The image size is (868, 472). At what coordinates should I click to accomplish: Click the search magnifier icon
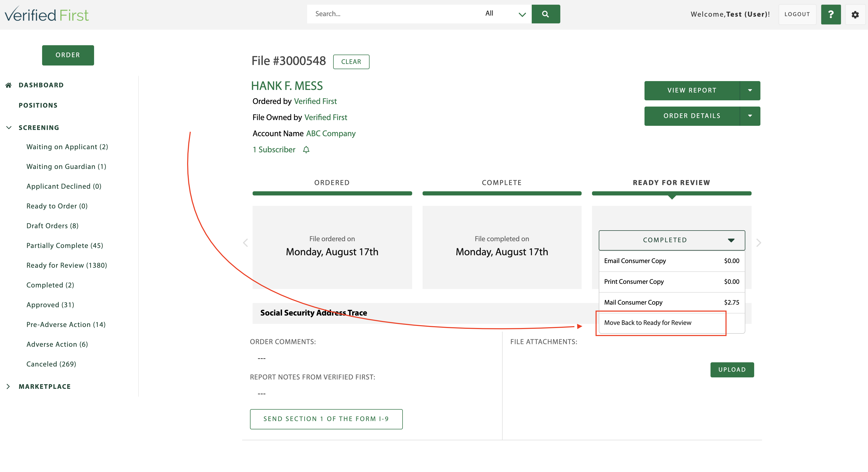click(545, 14)
